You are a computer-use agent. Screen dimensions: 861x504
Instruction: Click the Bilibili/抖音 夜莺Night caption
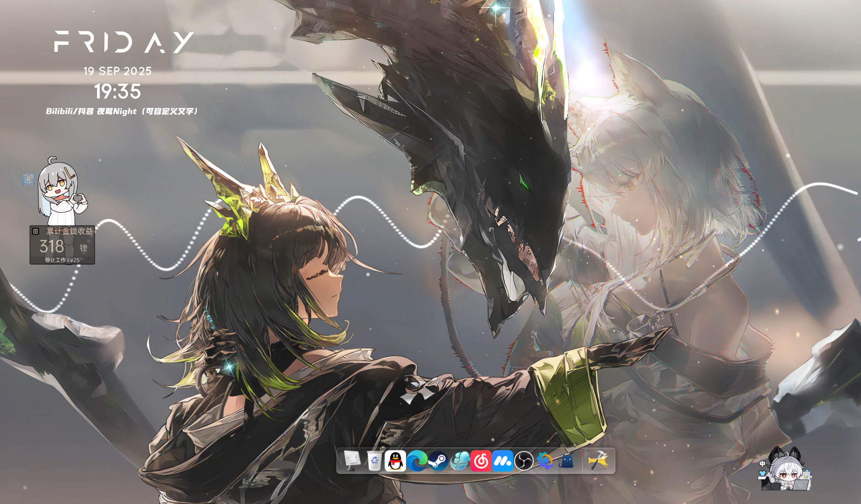122,111
